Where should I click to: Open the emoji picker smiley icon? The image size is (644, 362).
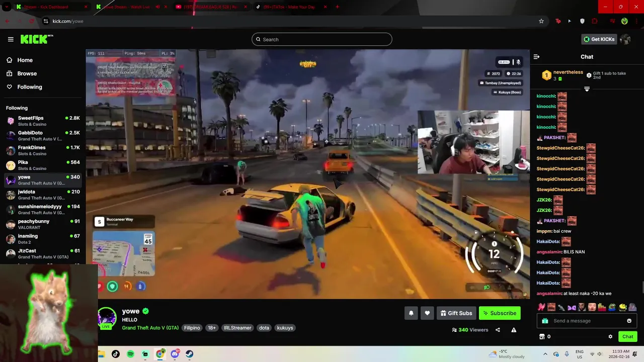[x=629, y=321]
